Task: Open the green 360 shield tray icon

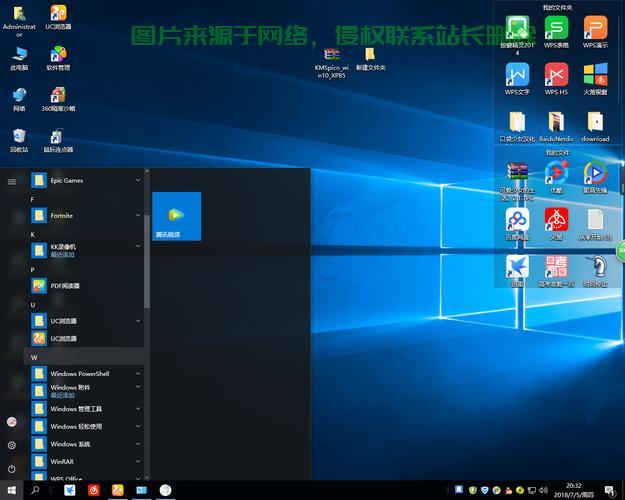Action: pyautogui.click(x=473, y=490)
